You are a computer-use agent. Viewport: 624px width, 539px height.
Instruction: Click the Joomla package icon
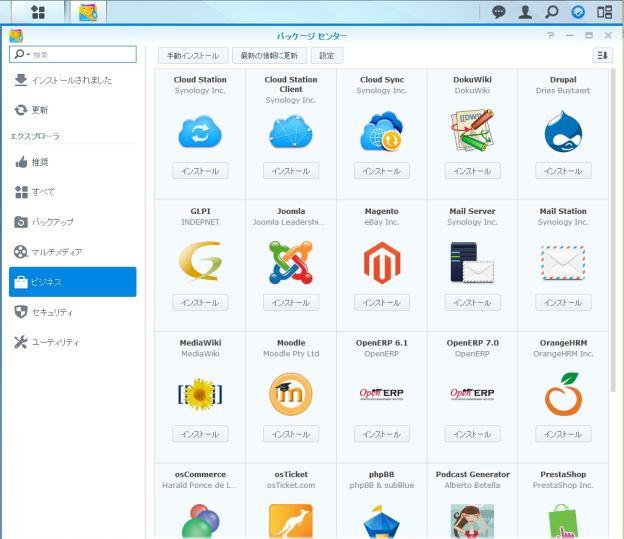pos(291,262)
